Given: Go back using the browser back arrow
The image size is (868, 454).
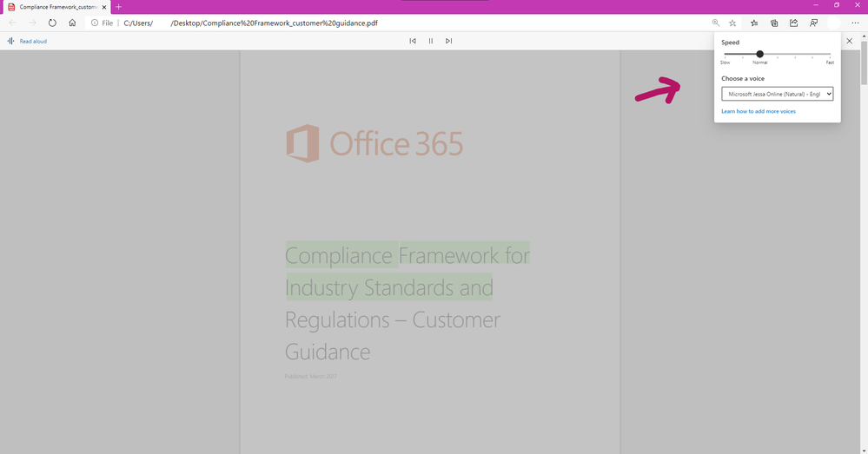Looking at the screenshot, I should click(13, 23).
